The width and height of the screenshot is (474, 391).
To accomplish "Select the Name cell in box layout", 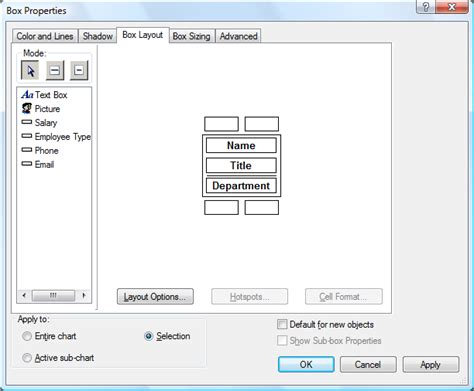I will coord(241,145).
